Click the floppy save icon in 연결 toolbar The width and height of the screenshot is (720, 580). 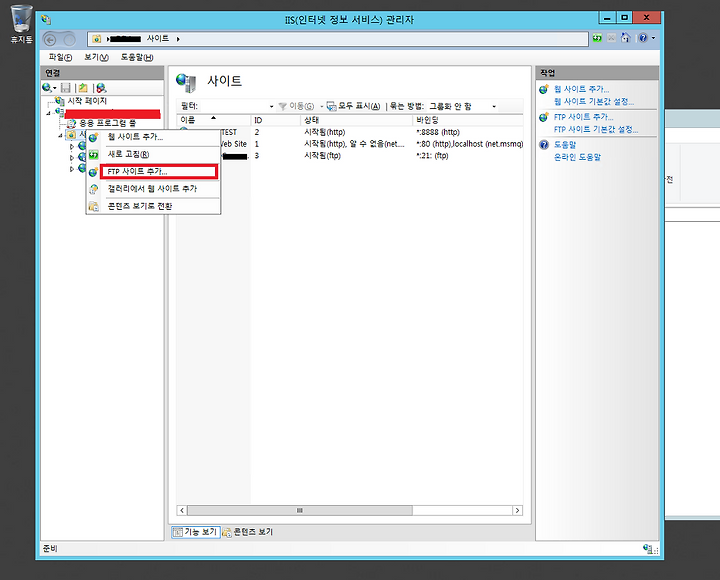click(66, 87)
